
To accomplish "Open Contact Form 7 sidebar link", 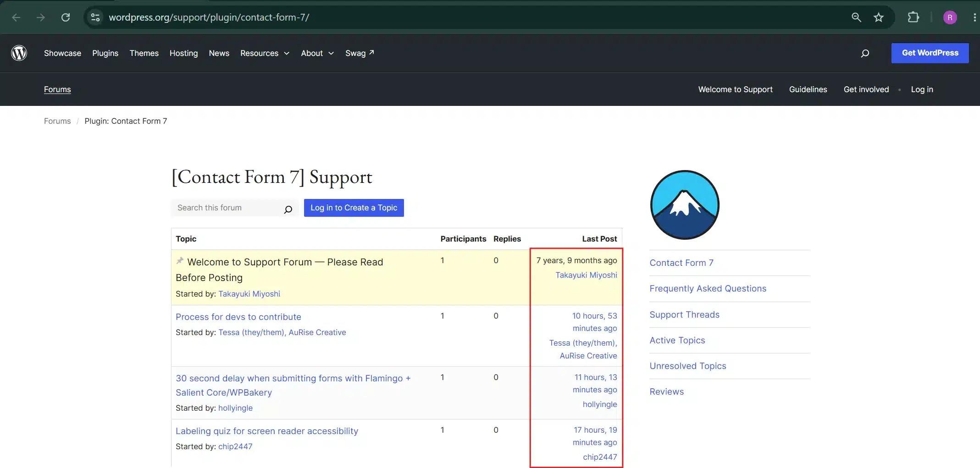I will [681, 263].
